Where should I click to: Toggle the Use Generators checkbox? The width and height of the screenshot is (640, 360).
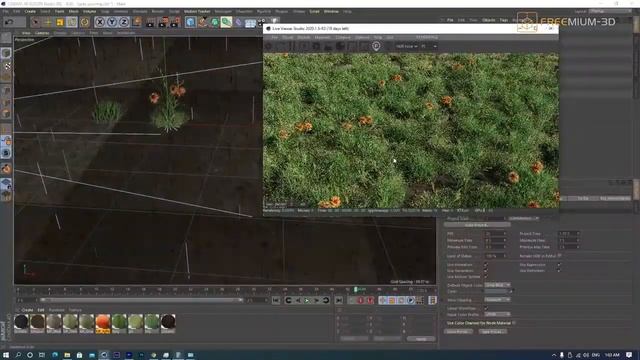(x=486, y=271)
